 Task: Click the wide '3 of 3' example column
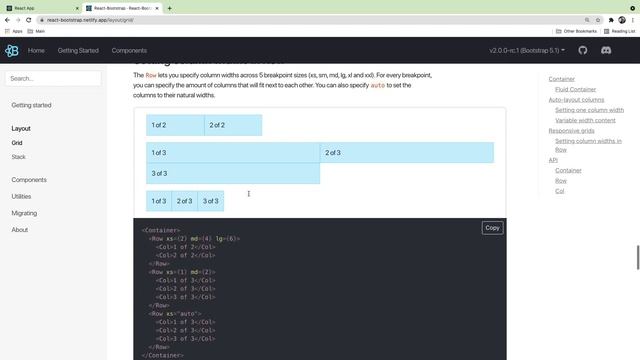coord(233,173)
